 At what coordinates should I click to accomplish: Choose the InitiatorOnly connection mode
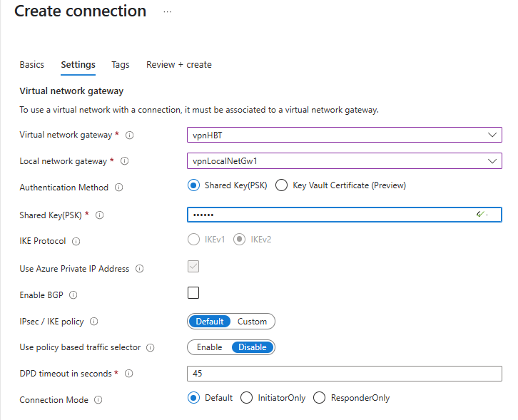[246, 398]
